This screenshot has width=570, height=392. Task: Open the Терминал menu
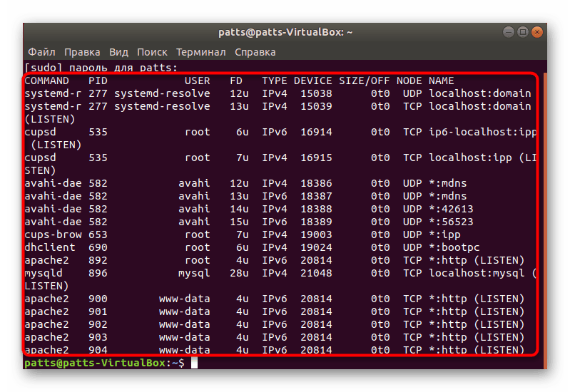point(201,52)
